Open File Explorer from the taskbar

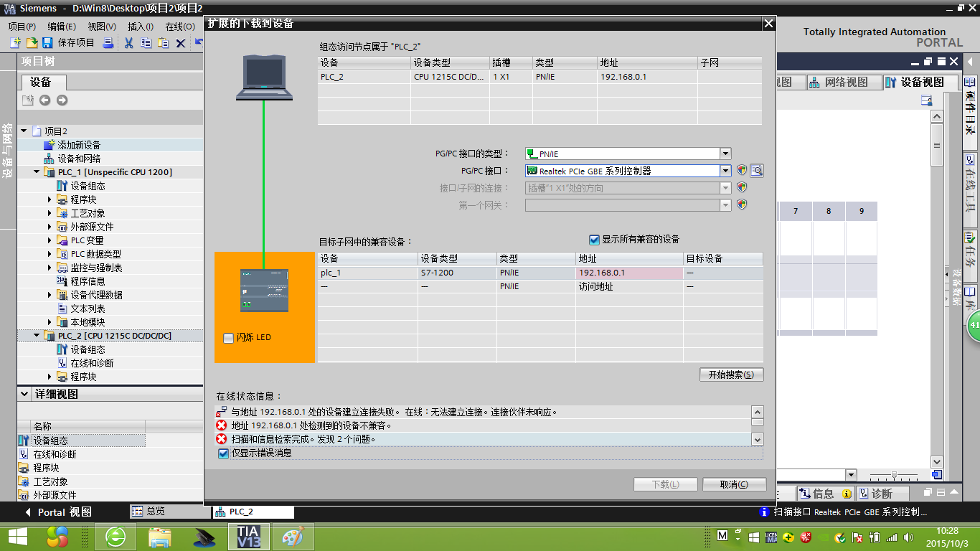coord(160,536)
